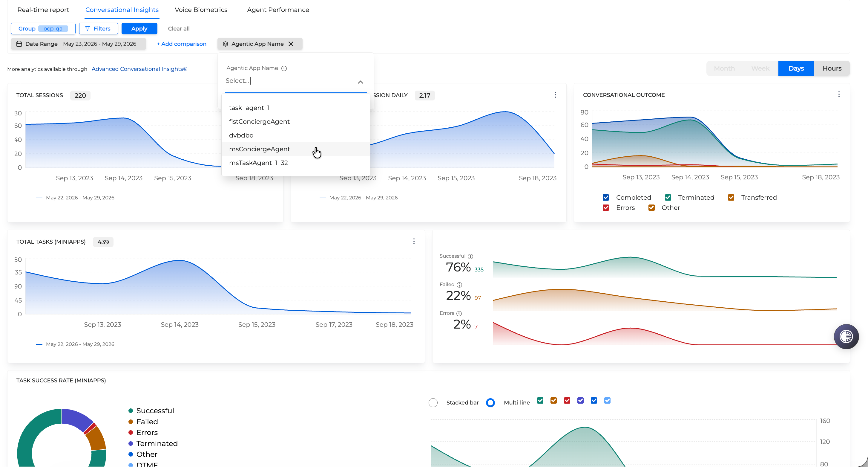868x467 pixels.
Task: Collapse the Agentic App Name dropdown chevron
Action: pos(360,82)
